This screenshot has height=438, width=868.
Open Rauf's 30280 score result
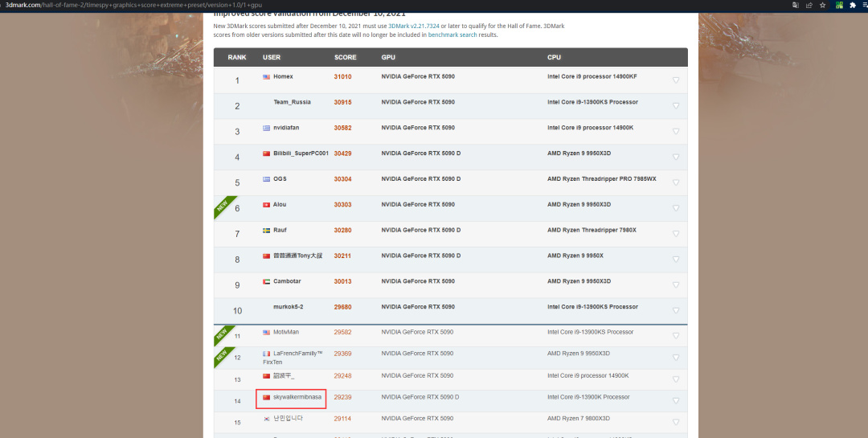point(342,230)
